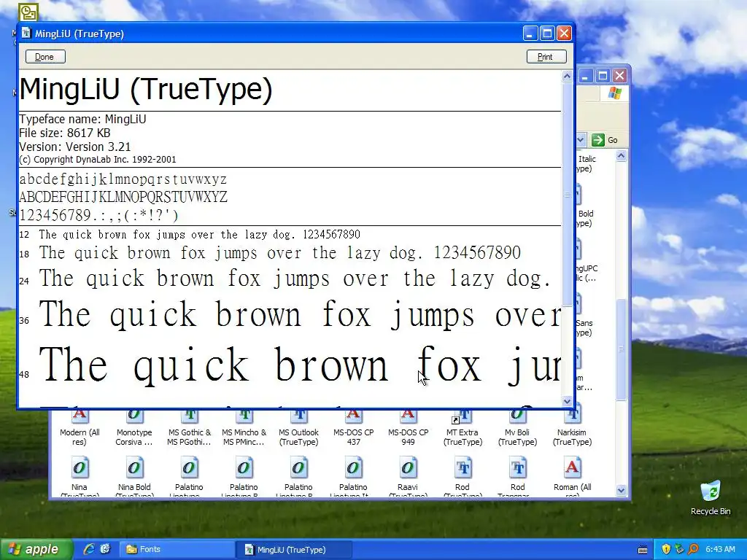Click Show Desktop quick launch icon
Image resolution: width=747 pixels, height=560 pixels.
click(x=105, y=549)
